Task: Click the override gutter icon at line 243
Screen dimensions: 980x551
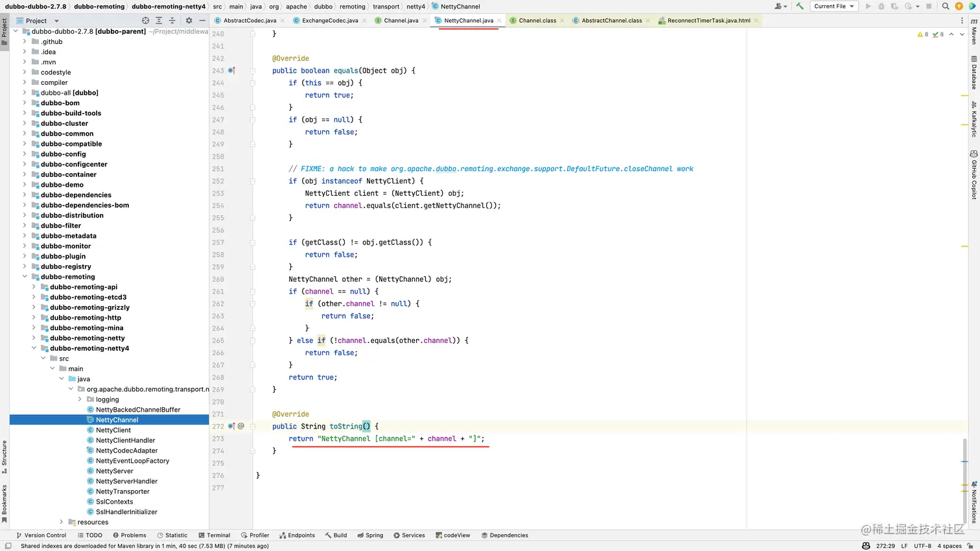Action: click(231, 71)
